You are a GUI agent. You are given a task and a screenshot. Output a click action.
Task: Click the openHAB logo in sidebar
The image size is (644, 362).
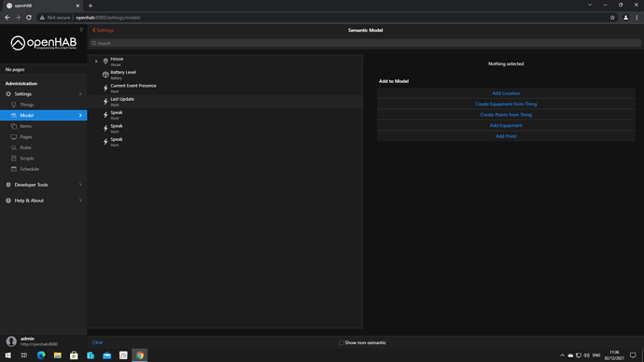click(x=44, y=43)
